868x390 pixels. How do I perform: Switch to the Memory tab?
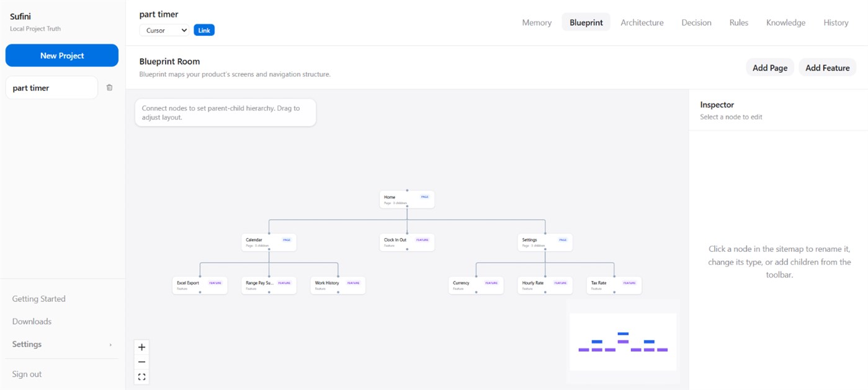coord(537,22)
